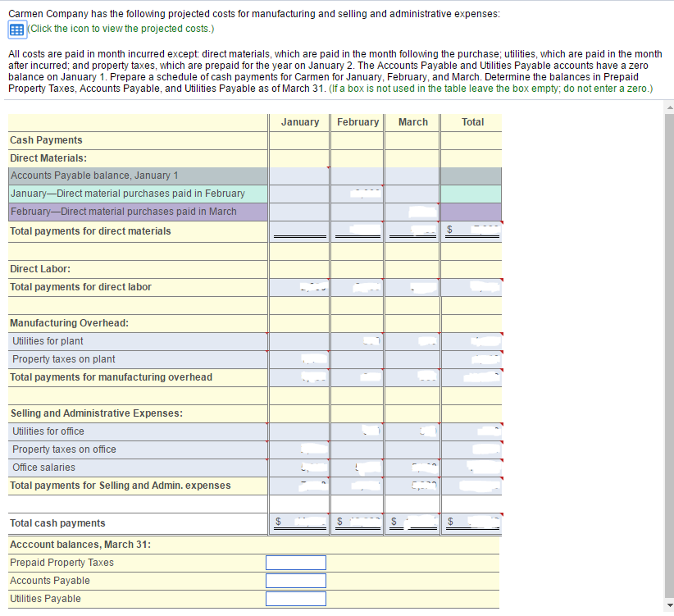The height and width of the screenshot is (616, 674).
Task: Click the Prepaid Property Taxes input box
Action: [x=296, y=563]
